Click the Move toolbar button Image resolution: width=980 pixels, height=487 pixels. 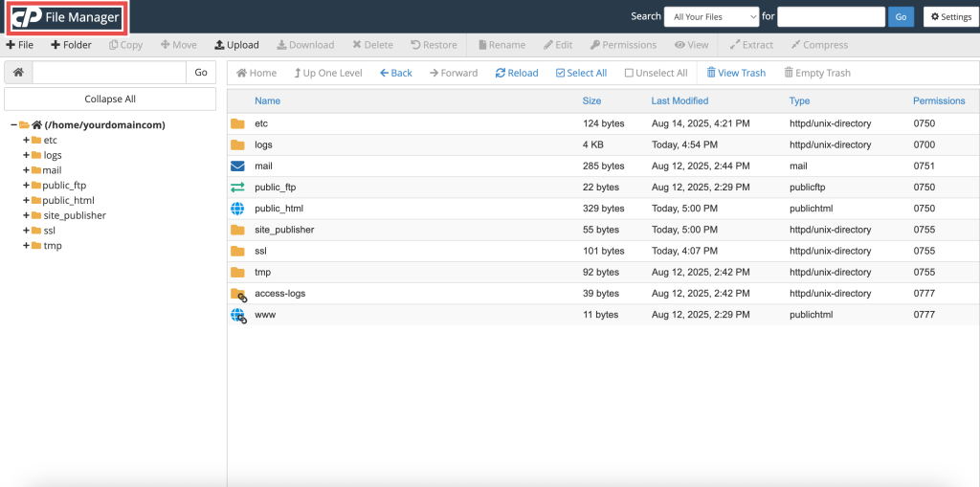tap(179, 45)
